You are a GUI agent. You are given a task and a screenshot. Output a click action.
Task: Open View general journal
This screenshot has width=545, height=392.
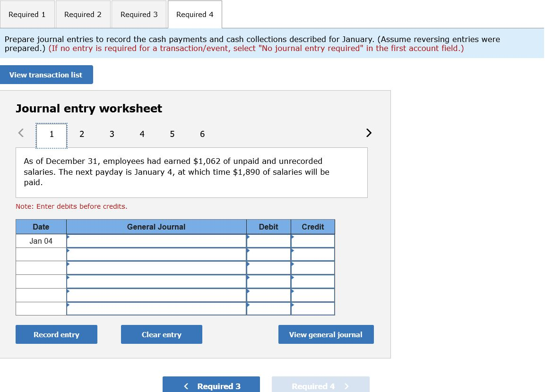point(326,334)
